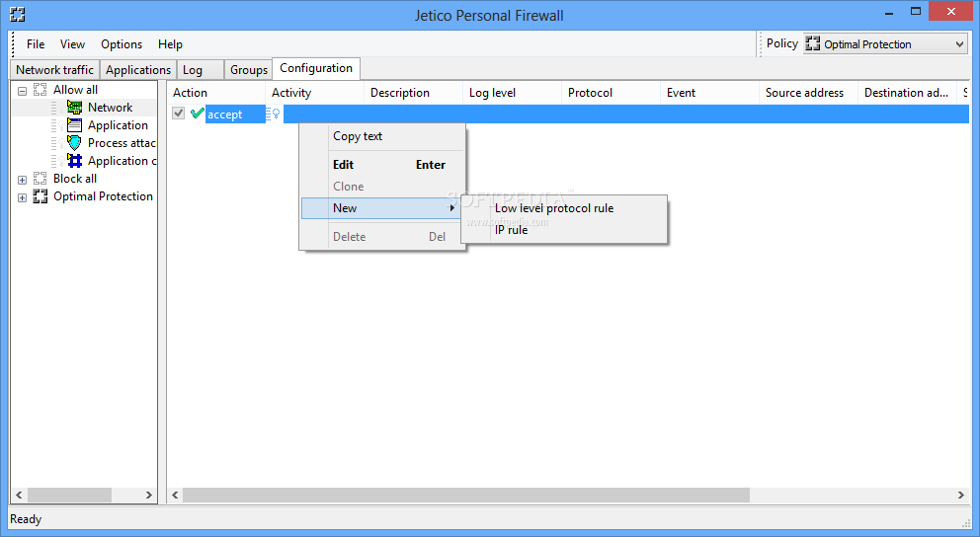980x537 pixels.
Task: Click the toolbar grip handle beside File
Action: [x=13, y=44]
